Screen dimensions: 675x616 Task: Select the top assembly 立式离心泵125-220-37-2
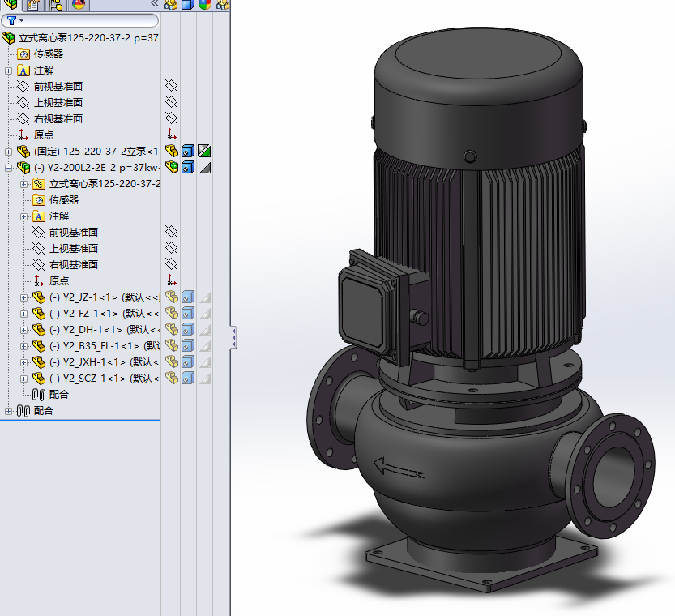pyautogui.click(x=89, y=38)
